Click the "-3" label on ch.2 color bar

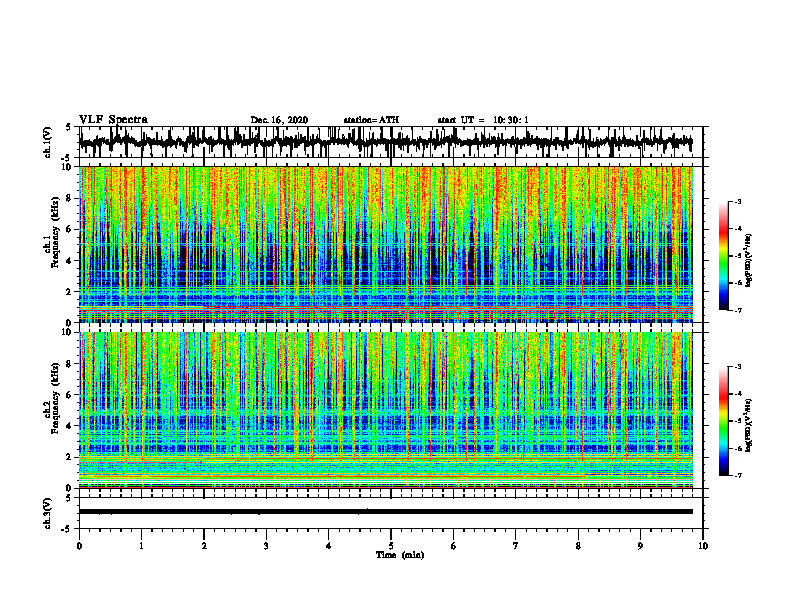pos(738,367)
